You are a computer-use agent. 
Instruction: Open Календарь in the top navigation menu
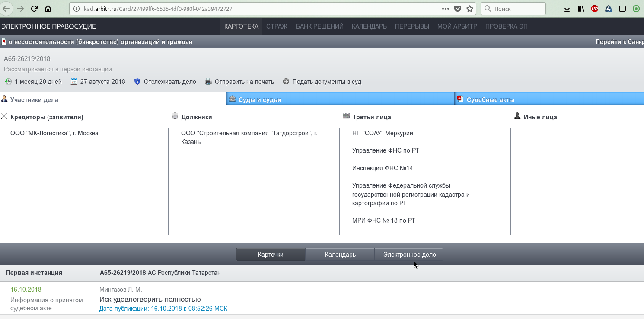(x=369, y=26)
